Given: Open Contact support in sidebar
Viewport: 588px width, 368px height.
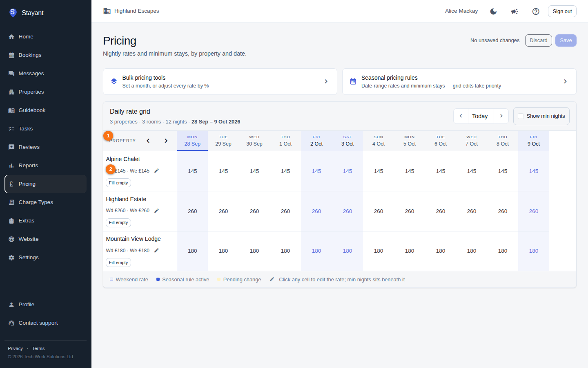Looking at the screenshot, I should 45,323.
